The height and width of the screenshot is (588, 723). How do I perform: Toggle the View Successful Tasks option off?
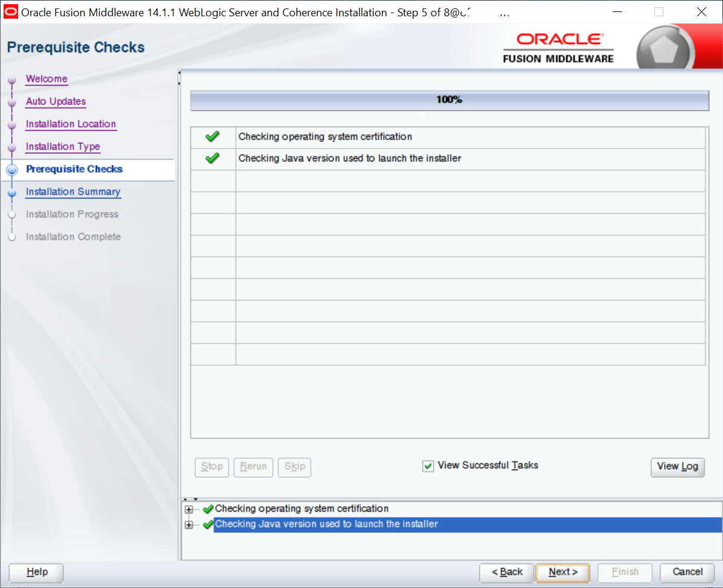[428, 465]
